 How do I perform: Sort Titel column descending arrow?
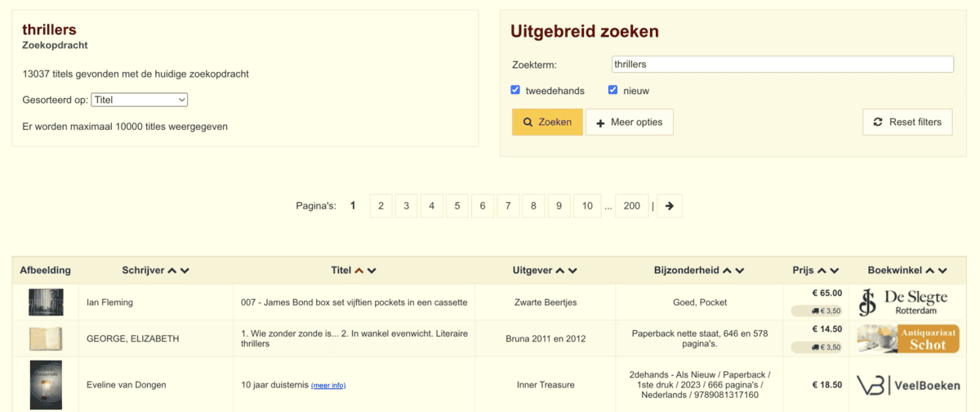pyautogui.click(x=372, y=271)
